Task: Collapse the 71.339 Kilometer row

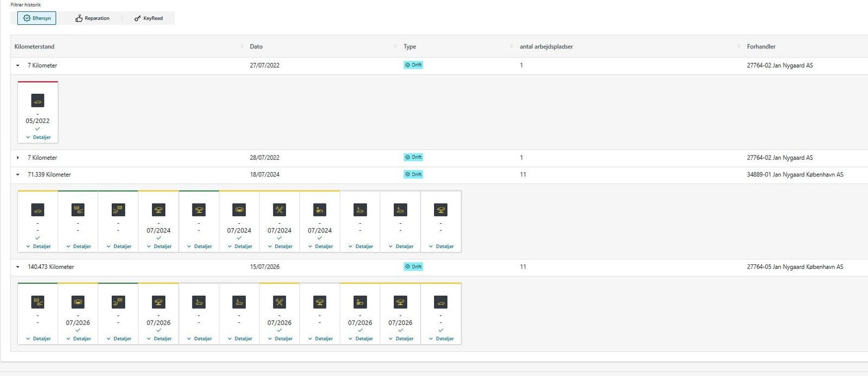Action: [x=18, y=174]
